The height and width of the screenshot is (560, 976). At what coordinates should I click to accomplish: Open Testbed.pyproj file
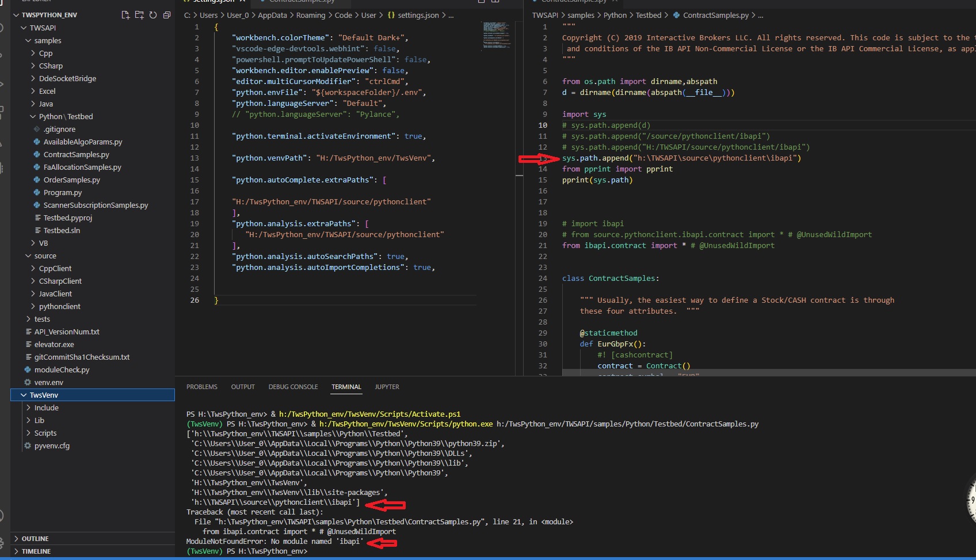(68, 218)
